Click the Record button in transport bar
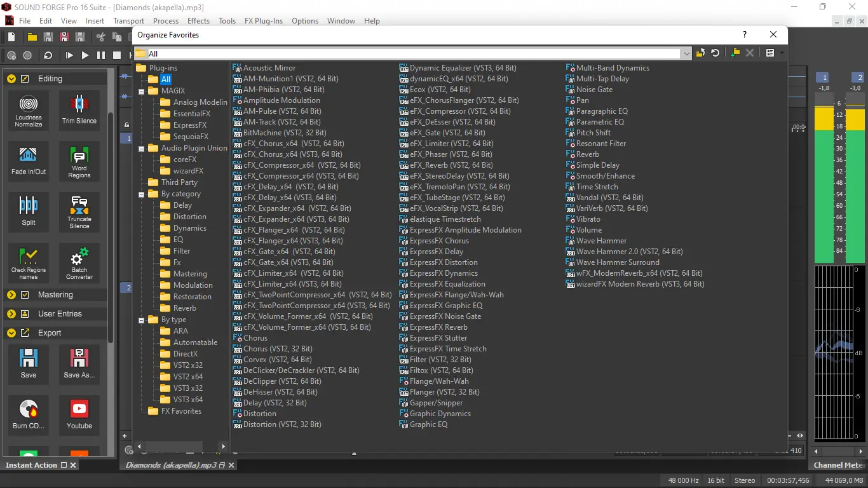 [x=27, y=55]
